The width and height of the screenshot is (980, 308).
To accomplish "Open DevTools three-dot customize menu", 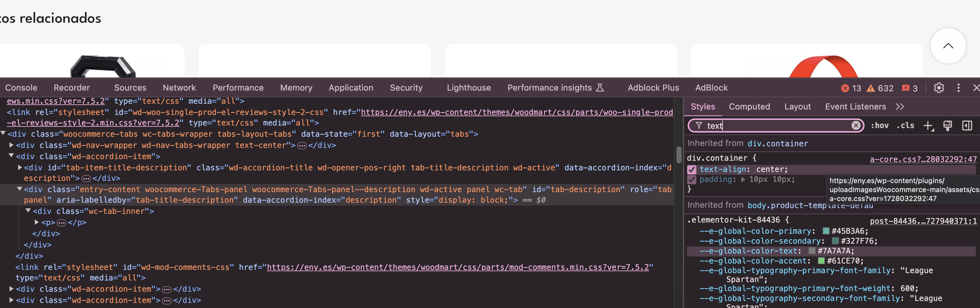I will (958, 88).
